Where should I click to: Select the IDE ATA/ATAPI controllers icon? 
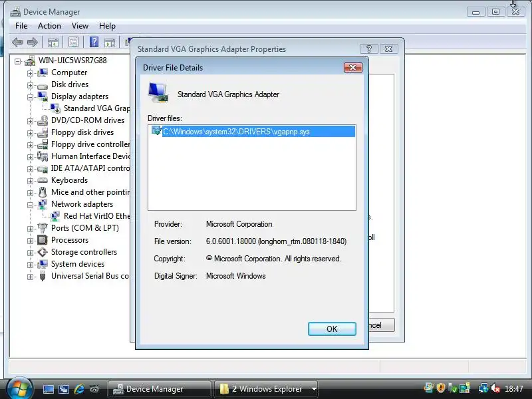[x=43, y=168]
